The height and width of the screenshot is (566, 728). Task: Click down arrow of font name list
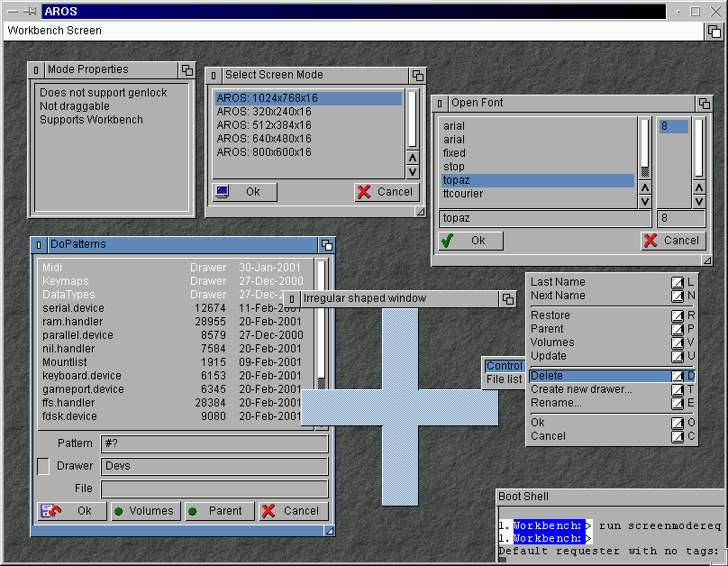[x=645, y=202]
